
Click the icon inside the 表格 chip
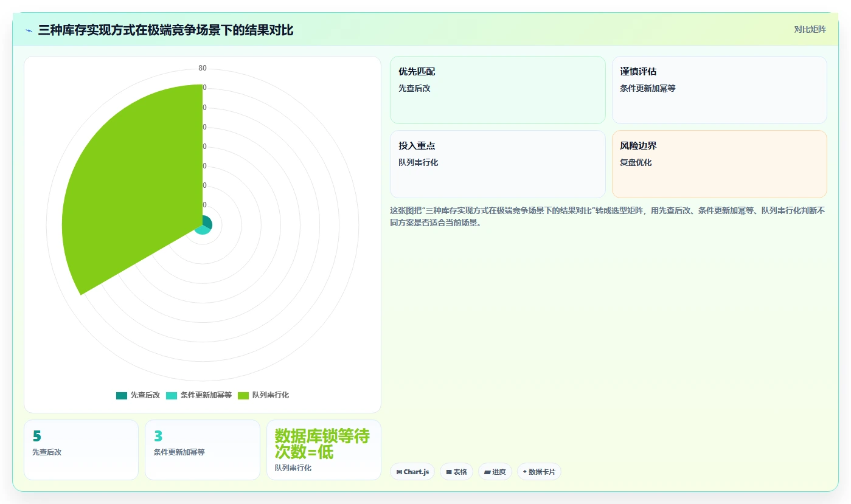click(x=449, y=472)
